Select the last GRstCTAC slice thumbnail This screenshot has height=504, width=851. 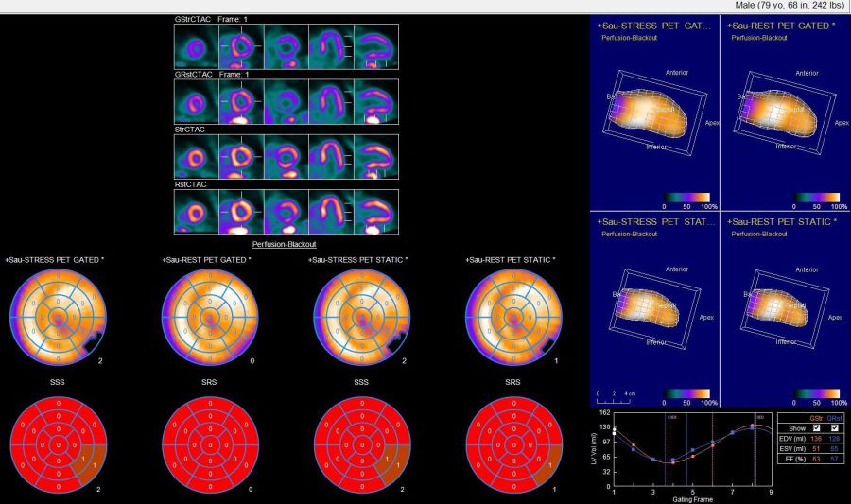(376, 102)
